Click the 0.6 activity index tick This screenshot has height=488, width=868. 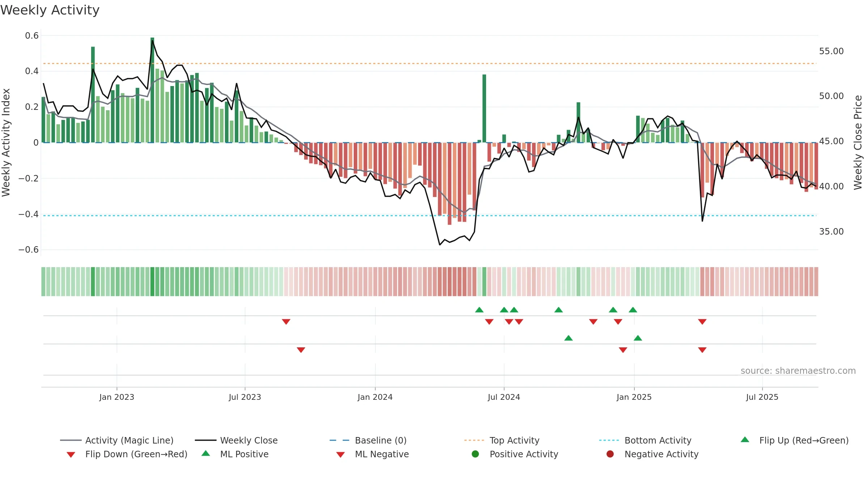tap(32, 36)
